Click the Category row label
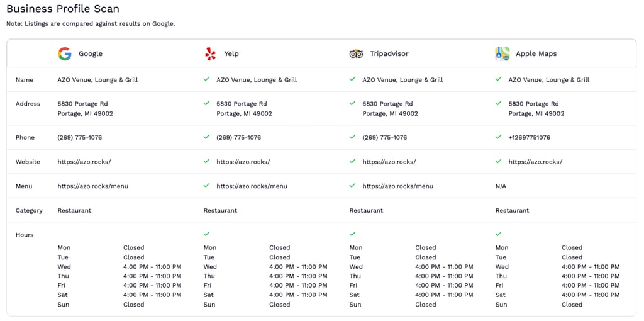This screenshot has height=321, width=644. click(x=29, y=210)
